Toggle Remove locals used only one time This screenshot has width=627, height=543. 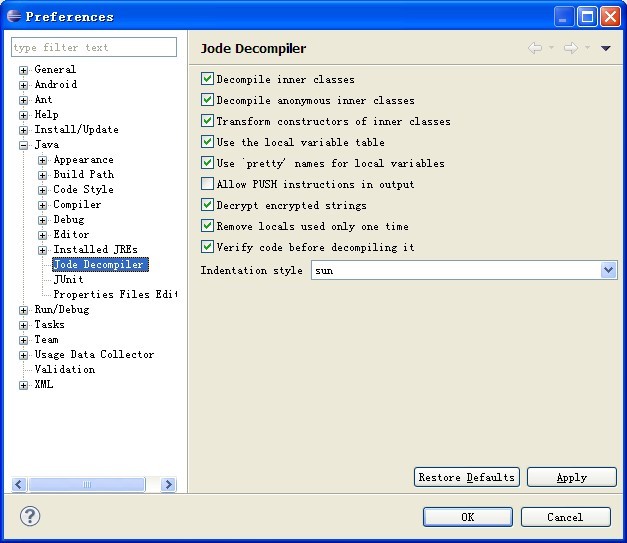click(x=207, y=226)
